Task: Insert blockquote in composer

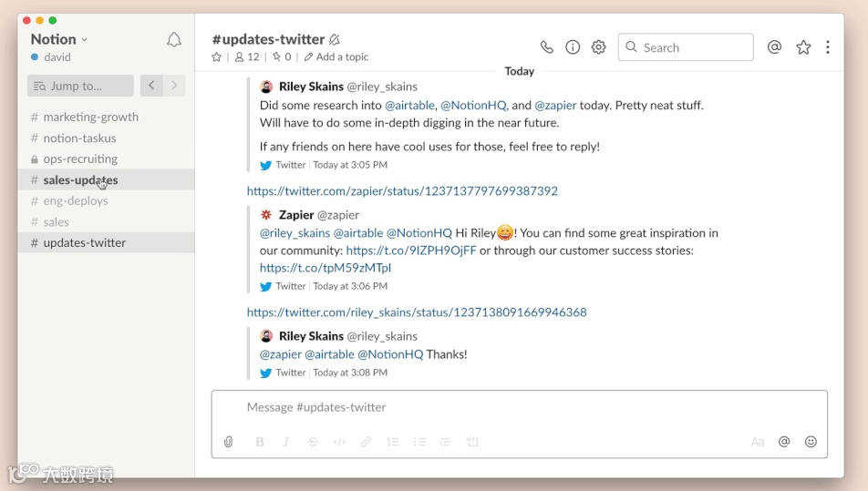Action: click(446, 442)
